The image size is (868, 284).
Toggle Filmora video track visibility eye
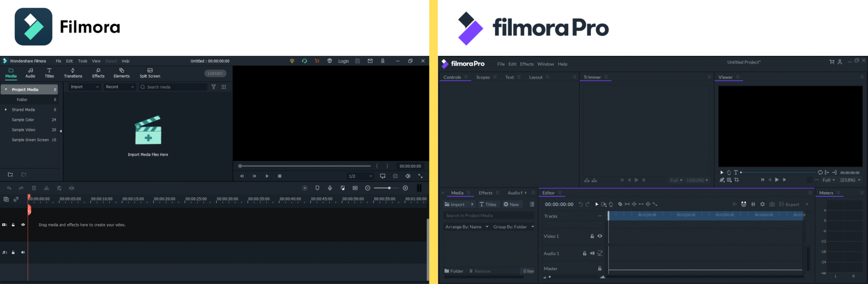(23, 225)
